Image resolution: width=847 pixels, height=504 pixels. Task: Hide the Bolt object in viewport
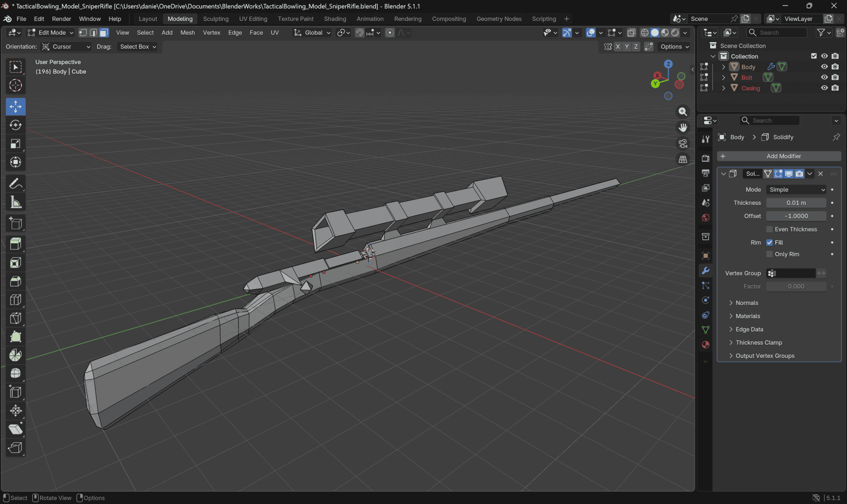pyautogui.click(x=824, y=78)
